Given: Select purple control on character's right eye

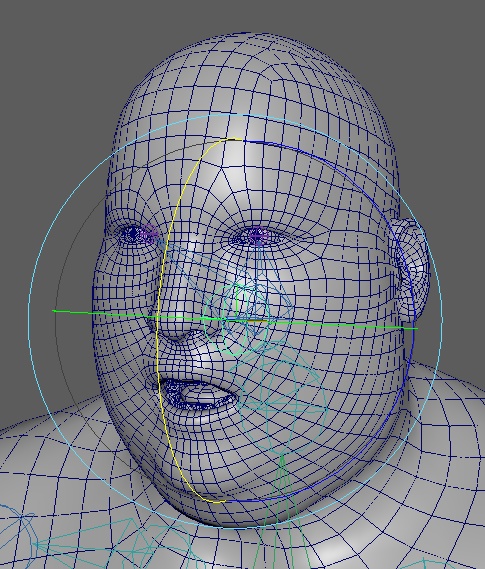Looking at the screenshot, I should [149, 233].
